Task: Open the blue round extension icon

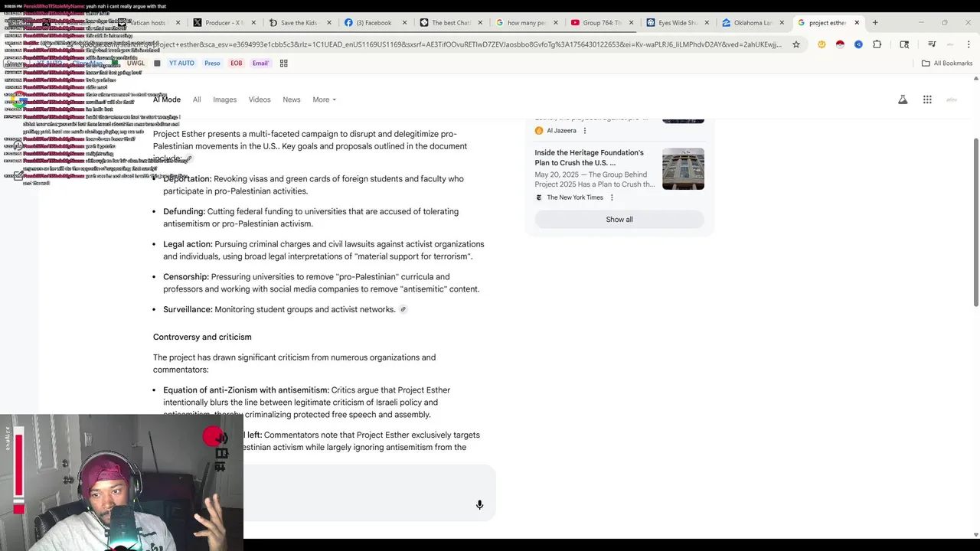Action: [x=858, y=44]
